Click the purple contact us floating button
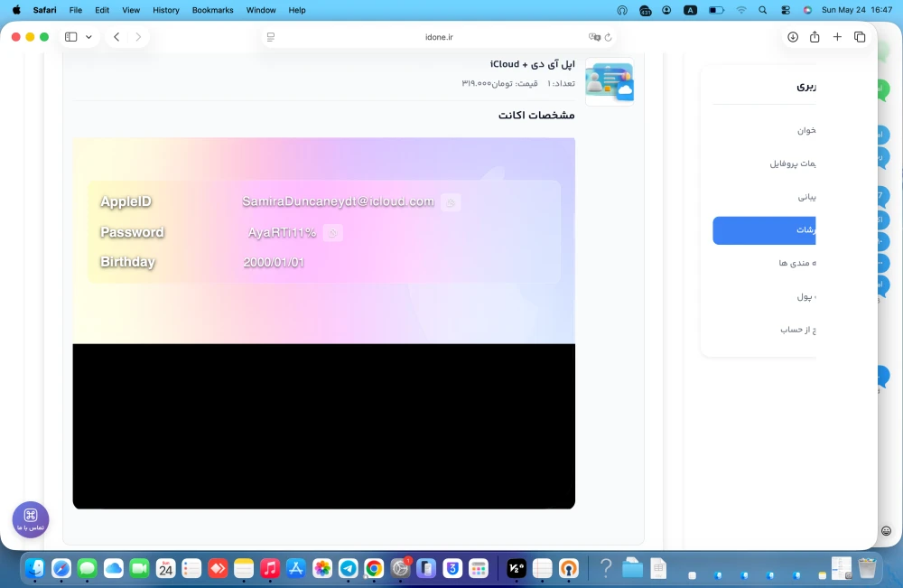The image size is (903, 588). coord(31,519)
